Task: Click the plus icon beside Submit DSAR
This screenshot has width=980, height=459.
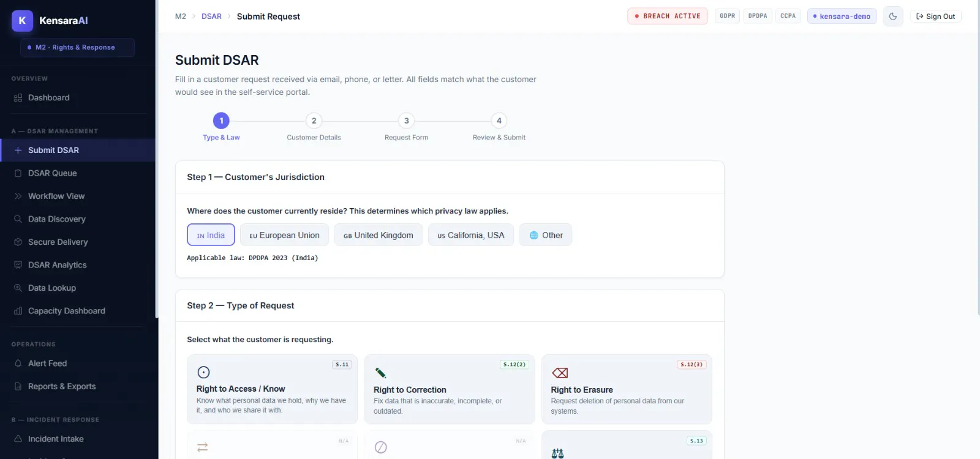Action: point(18,150)
